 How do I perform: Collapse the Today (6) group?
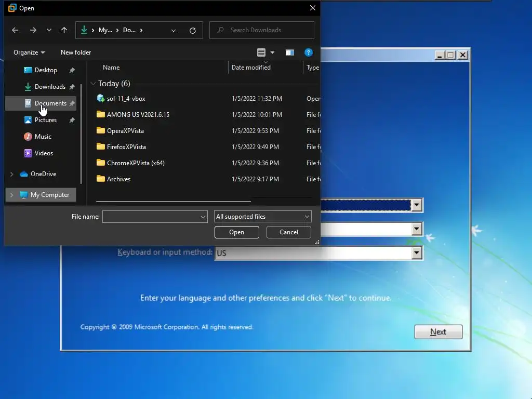point(93,84)
